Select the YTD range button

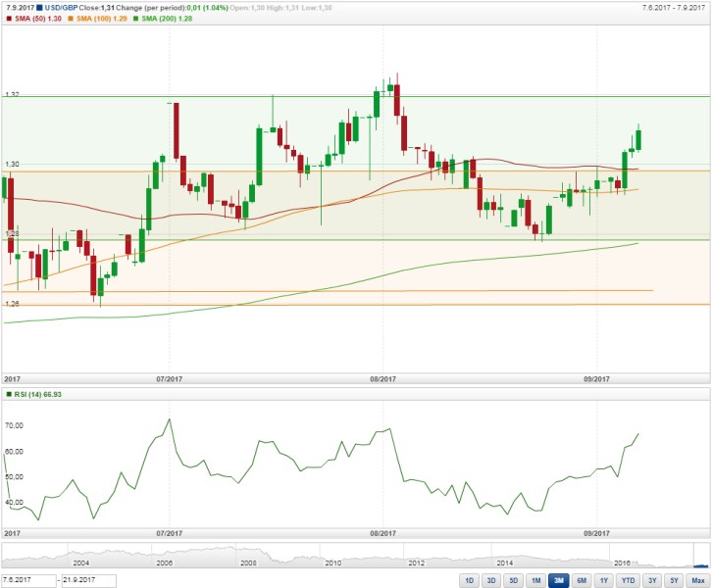click(628, 580)
